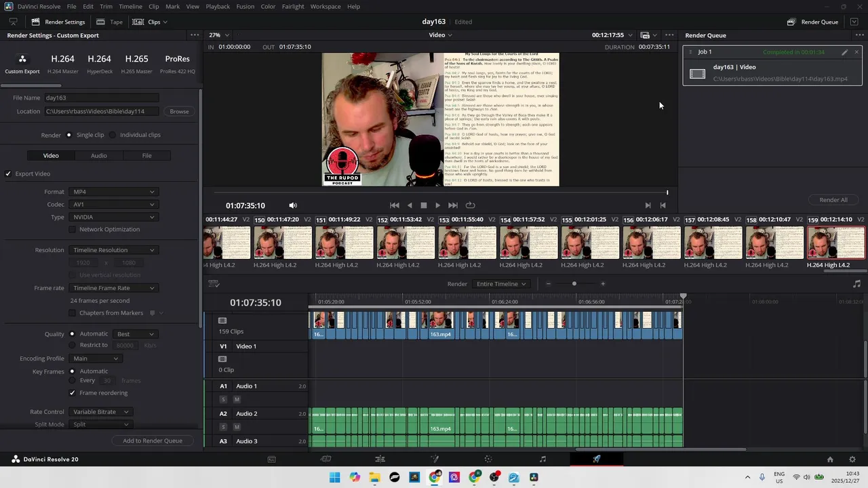Open the Media page icon
This screenshot has height=488, width=868.
pos(271,460)
